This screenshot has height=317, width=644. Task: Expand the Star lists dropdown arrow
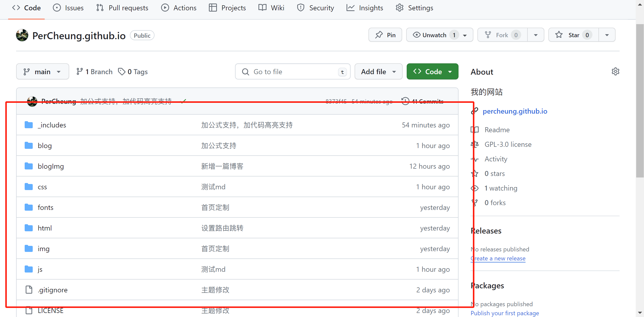(x=607, y=35)
